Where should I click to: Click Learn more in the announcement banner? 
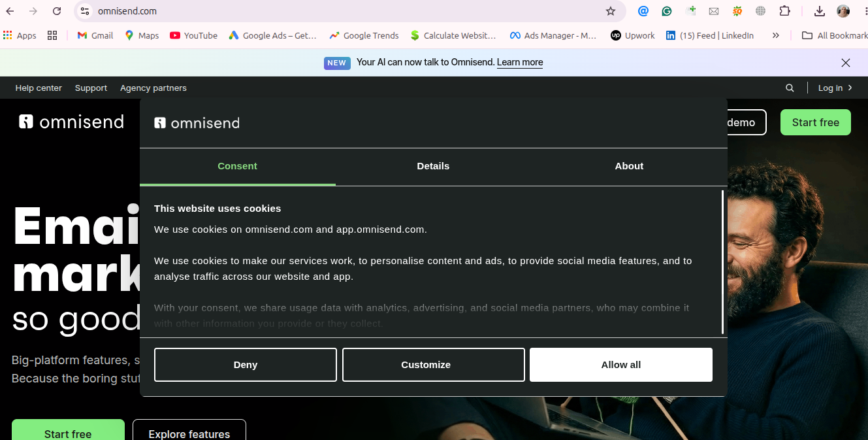[520, 62]
